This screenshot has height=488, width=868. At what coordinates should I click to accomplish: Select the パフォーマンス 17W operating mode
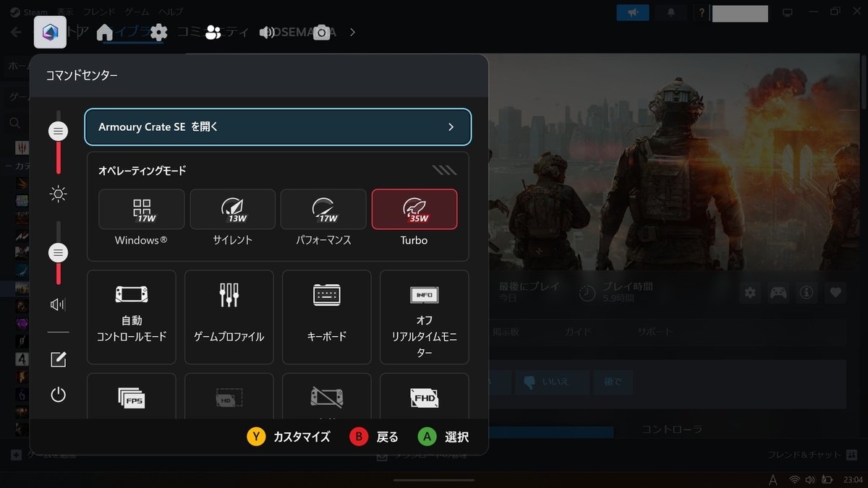(x=323, y=209)
